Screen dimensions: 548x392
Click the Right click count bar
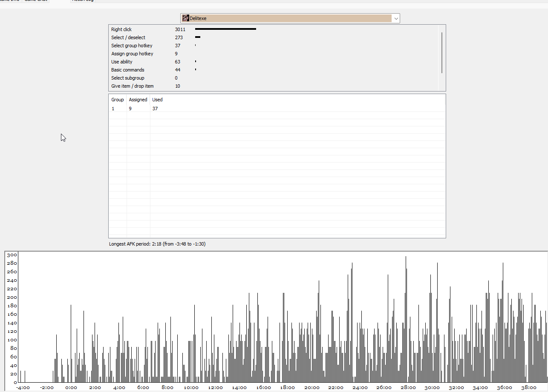[225, 29]
